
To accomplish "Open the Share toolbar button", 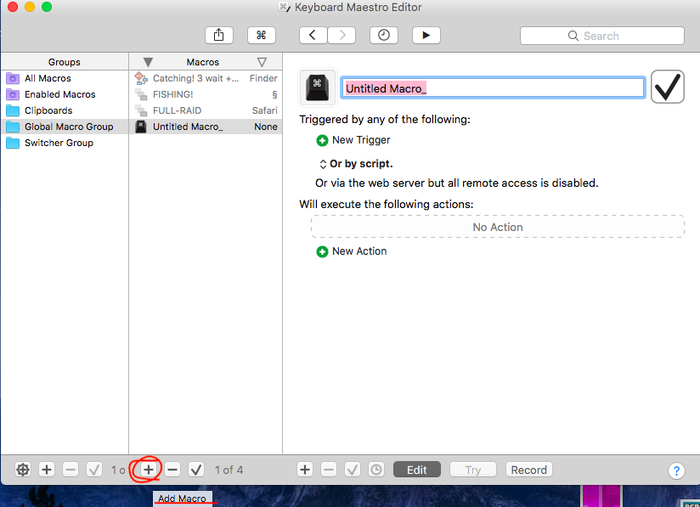I will pyautogui.click(x=219, y=35).
